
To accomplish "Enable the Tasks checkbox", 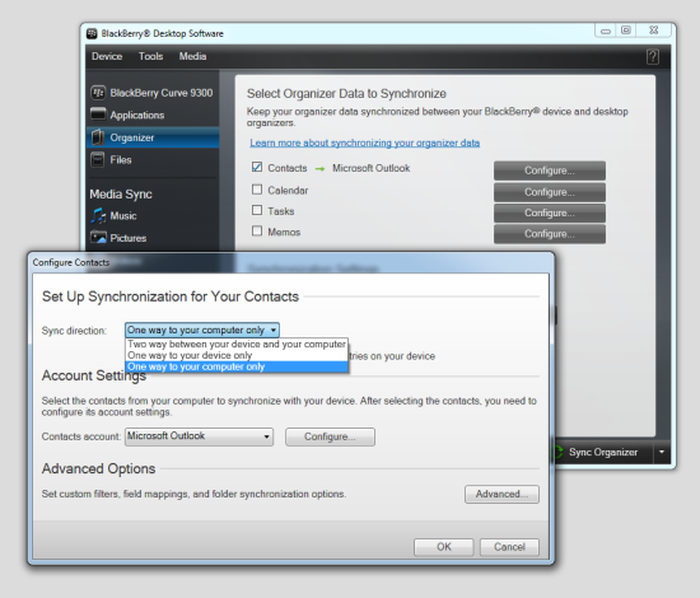I will coord(257,210).
